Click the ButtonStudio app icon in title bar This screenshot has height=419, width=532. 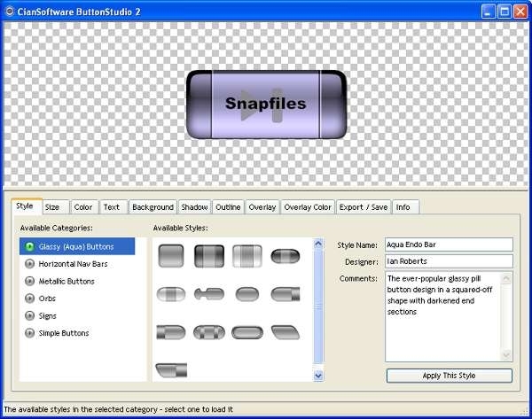point(9,12)
